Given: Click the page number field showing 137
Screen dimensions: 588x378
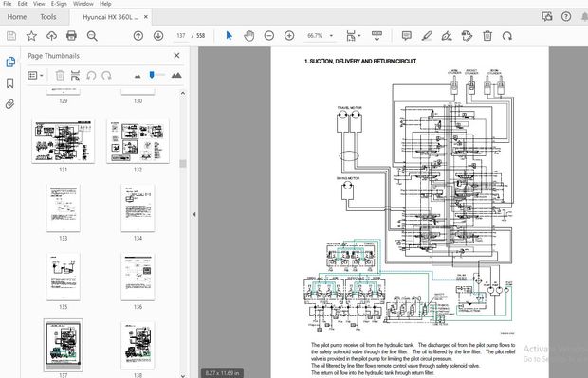Looking at the screenshot, I should click(x=181, y=36).
